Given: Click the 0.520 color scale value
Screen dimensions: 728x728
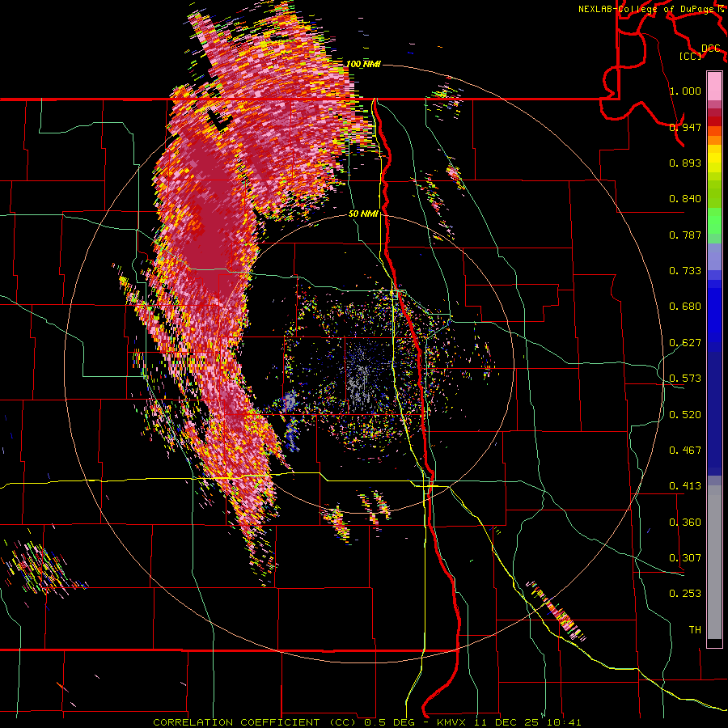Looking at the screenshot, I should [x=685, y=415].
